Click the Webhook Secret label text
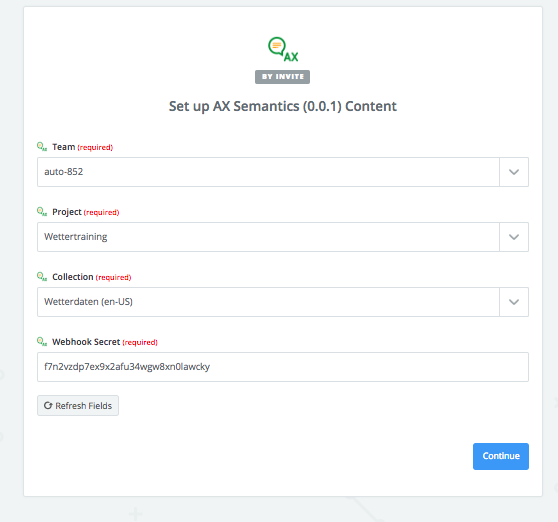This screenshot has height=522, width=558. 86,342
